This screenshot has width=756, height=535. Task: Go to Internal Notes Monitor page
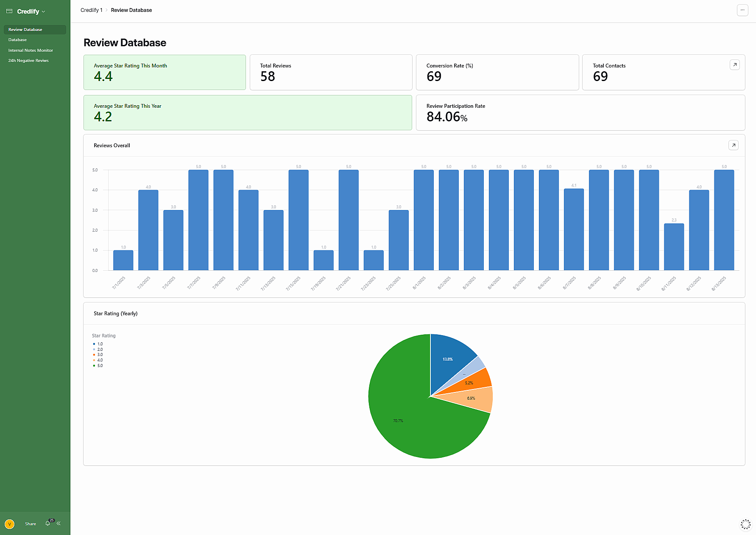31,50
